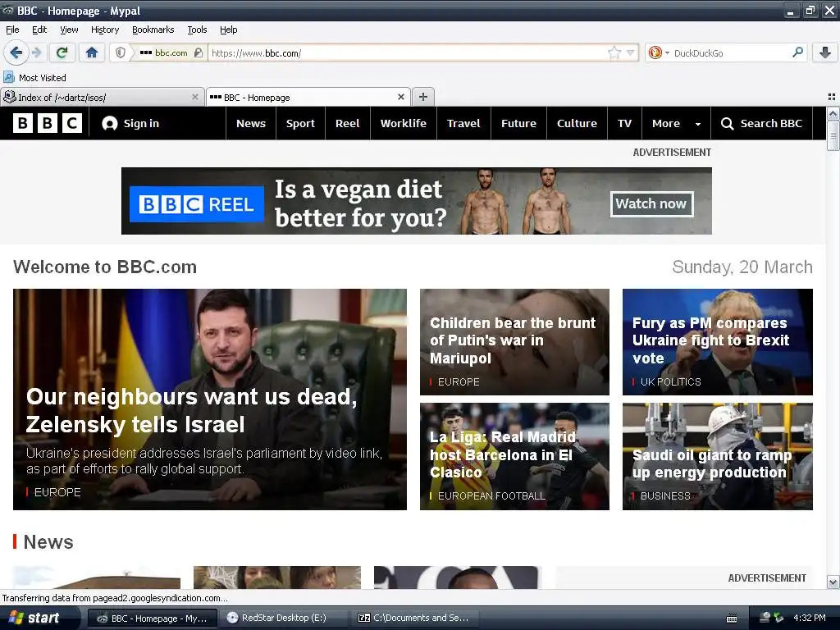Open the tracking protection shield icon

click(121, 52)
